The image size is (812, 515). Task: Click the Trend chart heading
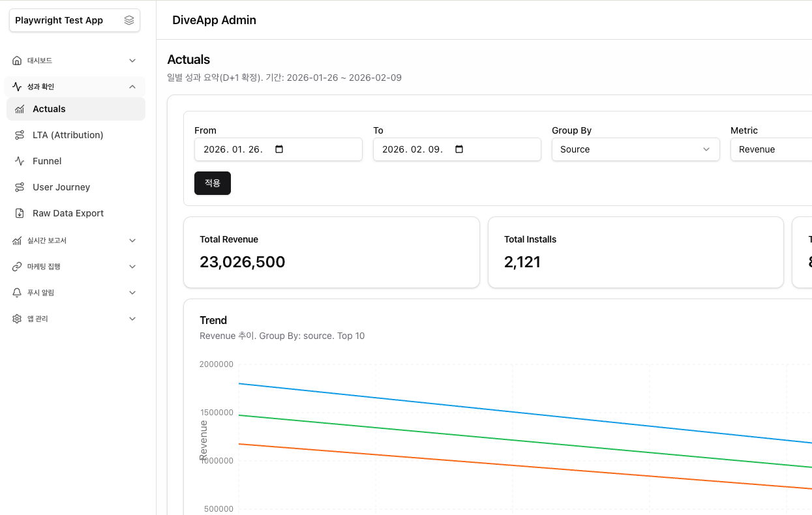(213, 320)
